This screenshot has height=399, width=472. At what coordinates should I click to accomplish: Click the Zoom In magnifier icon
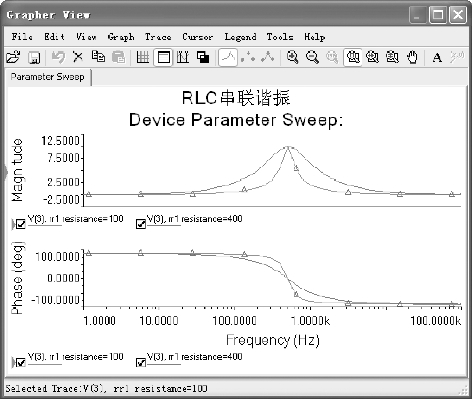pyautogui.click(x=292, y=57)
